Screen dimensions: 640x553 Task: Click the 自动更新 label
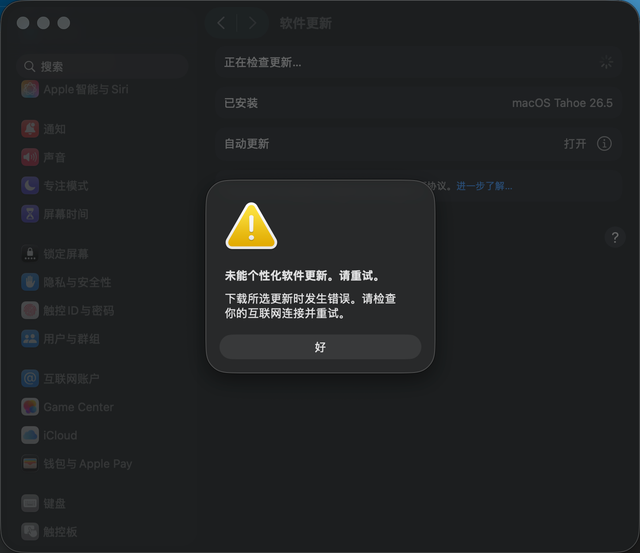click(x=247, y=144)
